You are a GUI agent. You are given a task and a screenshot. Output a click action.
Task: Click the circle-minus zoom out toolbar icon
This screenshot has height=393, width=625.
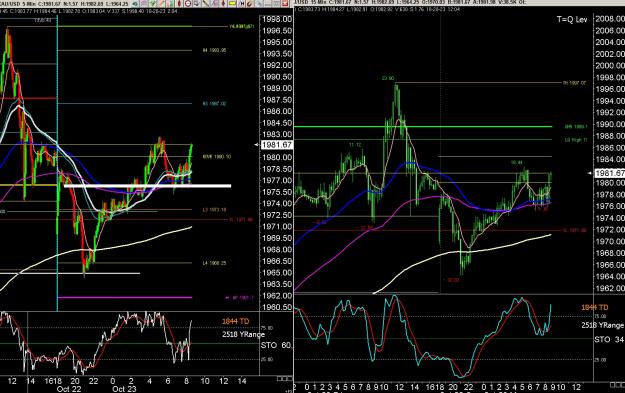pyautogui.click(x=188, y=3)
